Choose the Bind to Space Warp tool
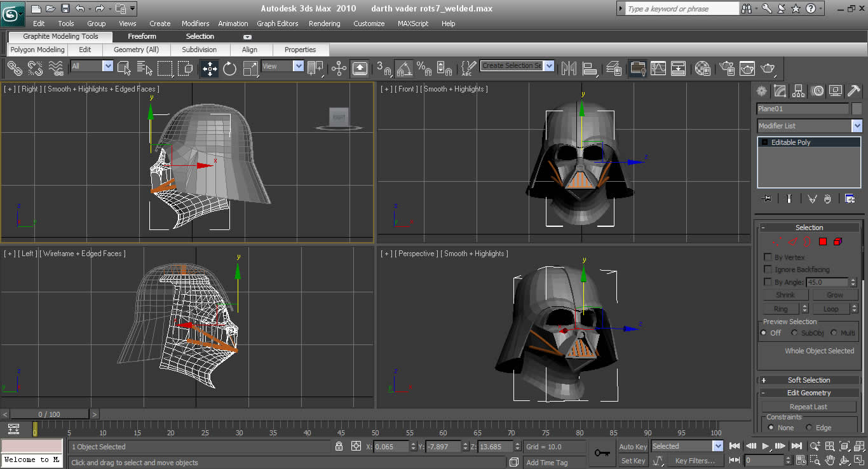Viewport: 868px width, 469px height. point(56,67)
